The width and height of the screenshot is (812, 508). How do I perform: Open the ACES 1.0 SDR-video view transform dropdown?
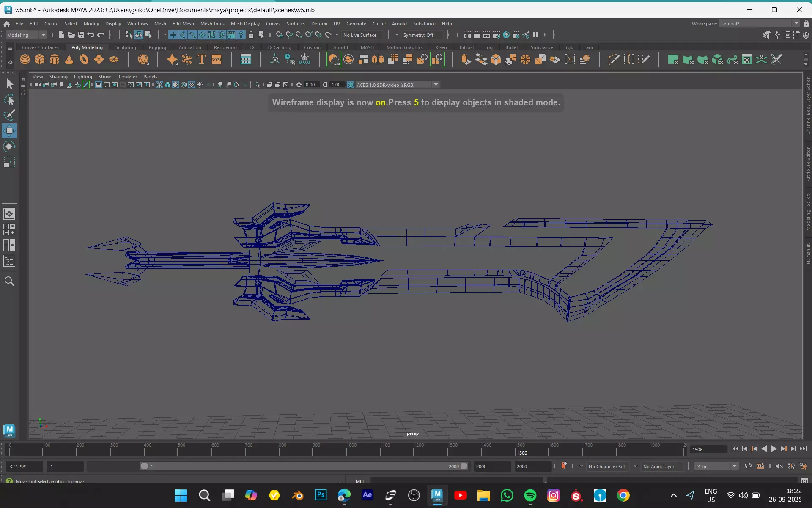tap(398, 85)
